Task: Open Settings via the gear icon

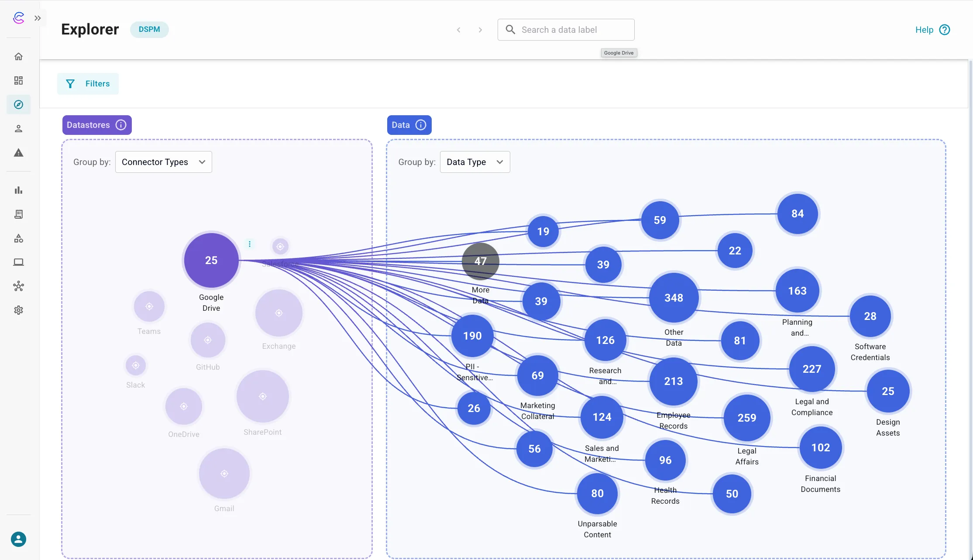Action: click(18, 310)
